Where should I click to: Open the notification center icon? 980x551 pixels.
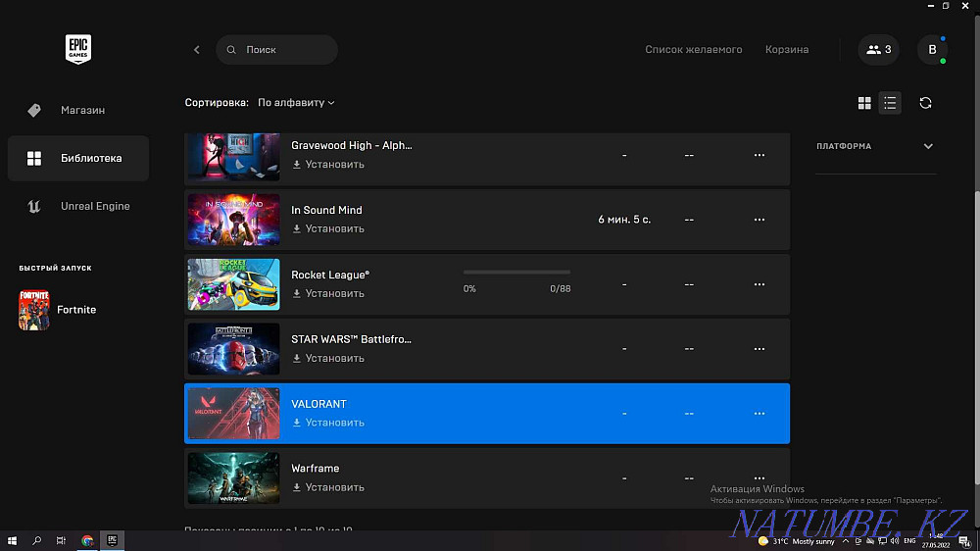(x=964, y=541)
